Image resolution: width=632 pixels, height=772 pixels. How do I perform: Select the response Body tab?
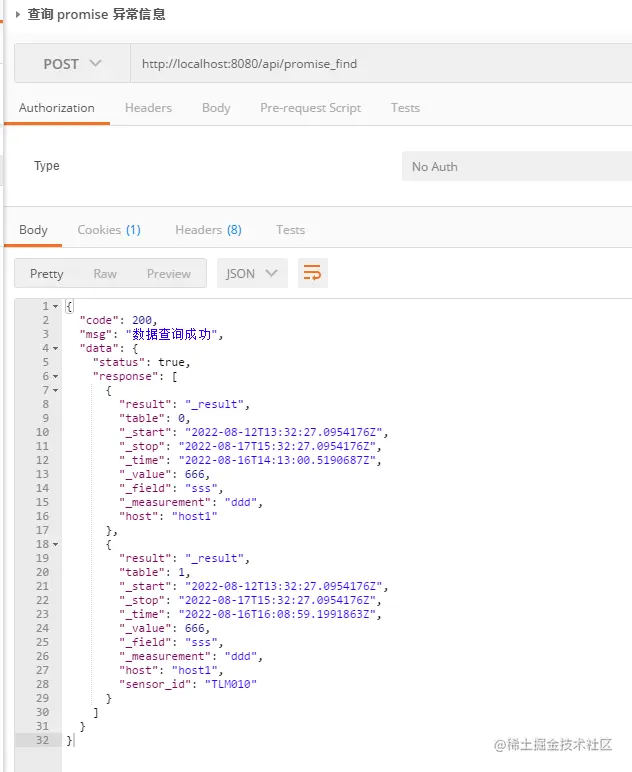[33, 230]
